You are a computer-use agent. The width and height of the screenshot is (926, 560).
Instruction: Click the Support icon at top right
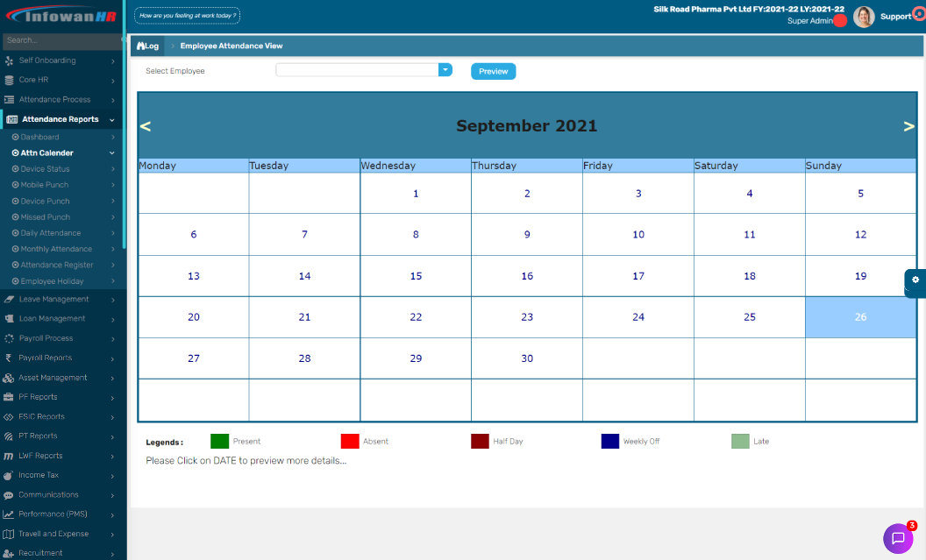coord(917,14)
